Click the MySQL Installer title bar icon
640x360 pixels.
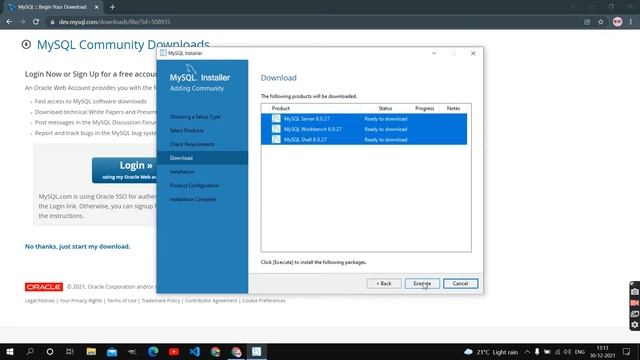[x=163, y=53]
